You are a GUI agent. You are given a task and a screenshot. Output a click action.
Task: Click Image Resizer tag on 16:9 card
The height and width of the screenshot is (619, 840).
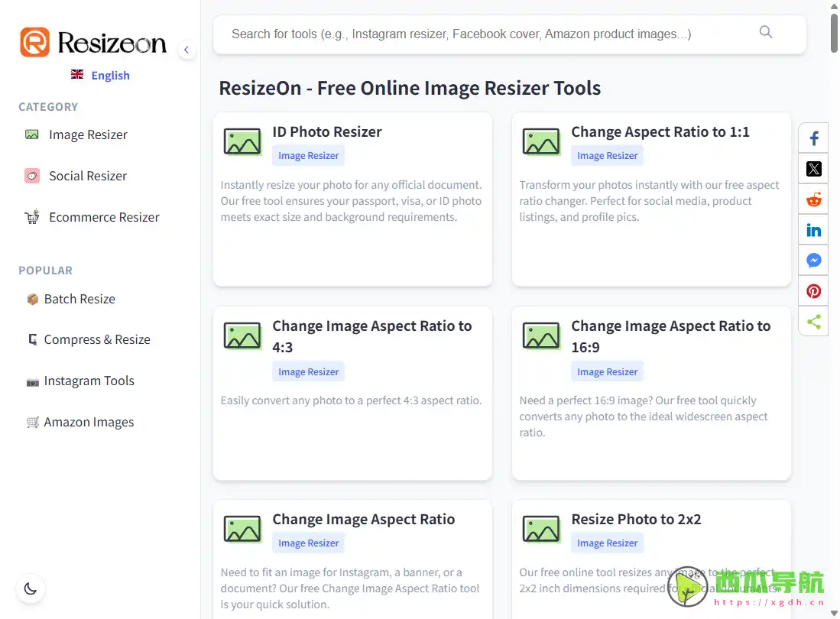[608, 371]
